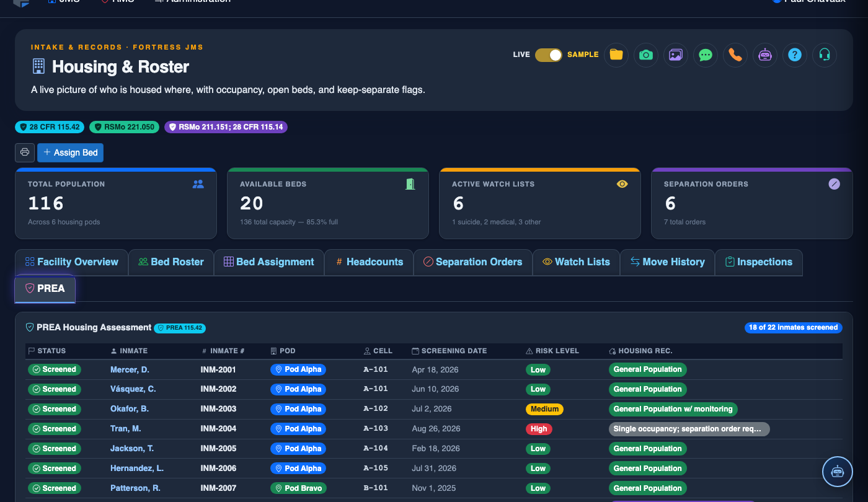The image size is (868, 502).
Task: Click the Assign Bed button
Action: (x=71, y=152)
